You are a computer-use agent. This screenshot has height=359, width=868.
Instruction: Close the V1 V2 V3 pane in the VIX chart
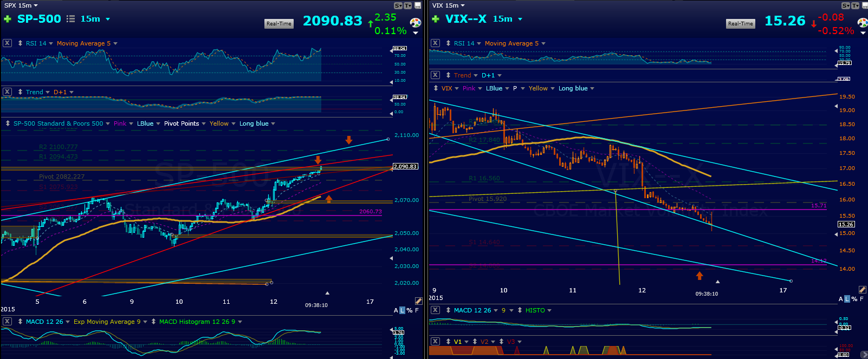[435, 342]
